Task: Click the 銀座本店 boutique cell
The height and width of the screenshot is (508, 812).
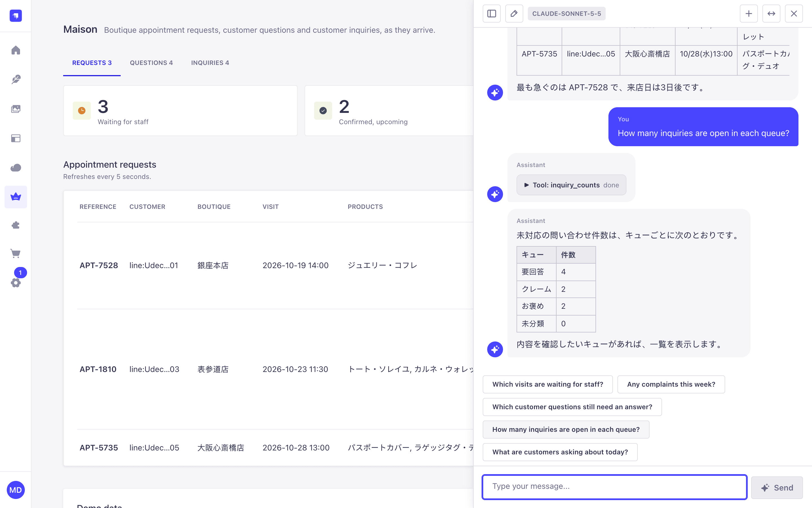Action: coord(213,265)
